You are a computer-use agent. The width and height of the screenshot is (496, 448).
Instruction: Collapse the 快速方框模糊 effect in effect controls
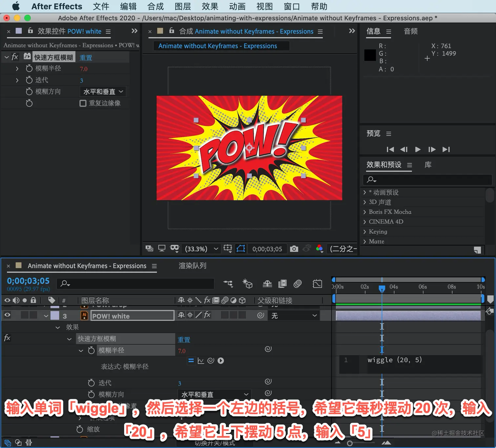(7, 57)
